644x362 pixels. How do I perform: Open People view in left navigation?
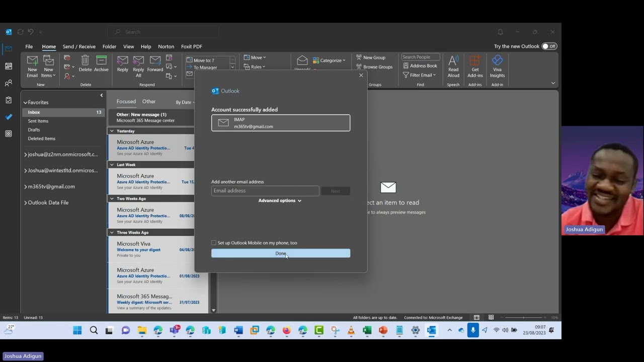[x=9, y=83]
